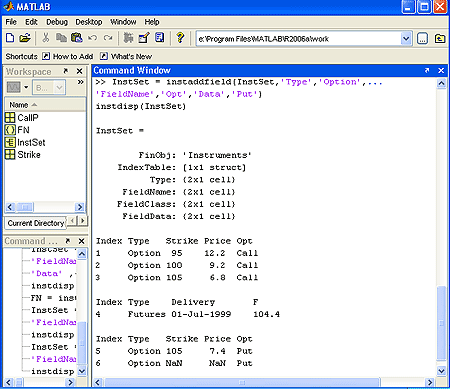Image resolution: width=450 pixels, height=389 pixels.
Task: Click the Cut scissors icon
Action: coord(46,38)
